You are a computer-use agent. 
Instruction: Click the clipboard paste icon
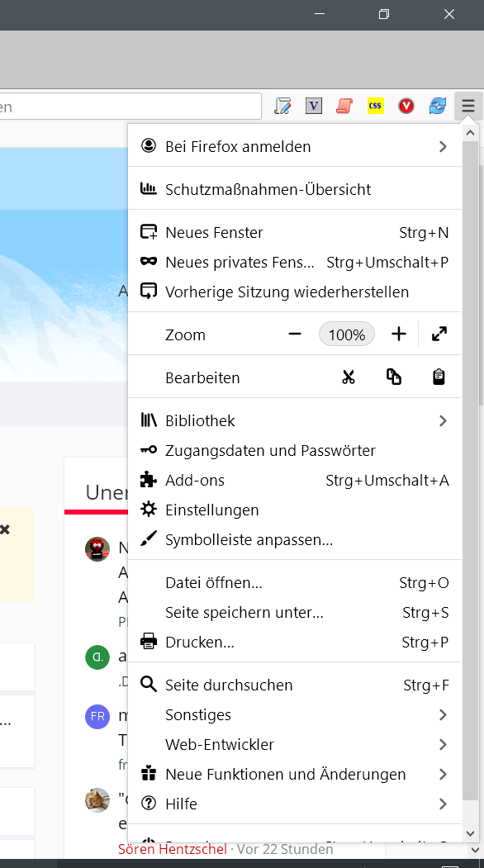click(439, 377)
